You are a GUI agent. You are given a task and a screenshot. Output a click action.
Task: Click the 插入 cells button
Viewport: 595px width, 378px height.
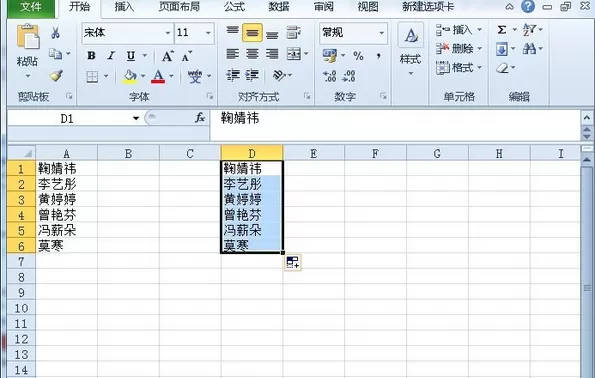click(x=459, y=30)
